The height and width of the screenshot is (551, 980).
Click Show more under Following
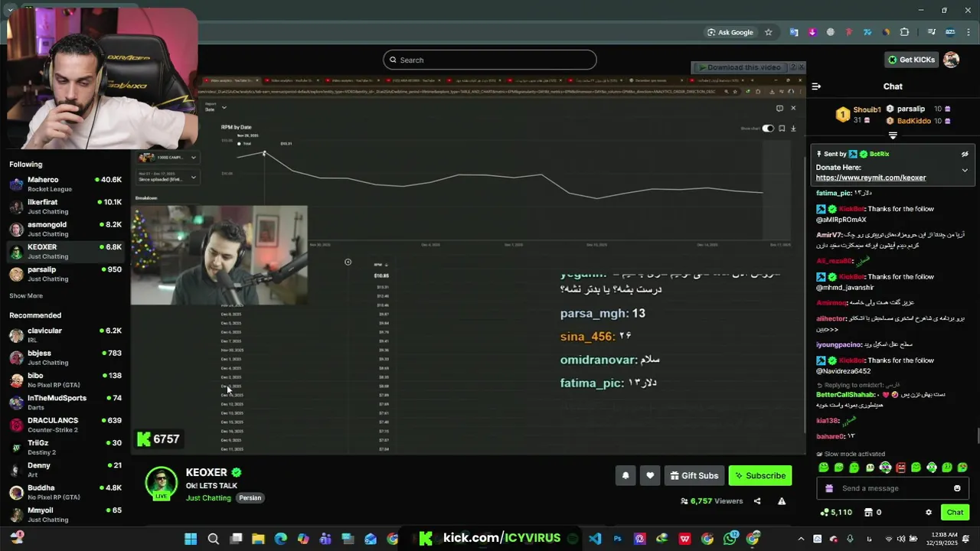(26, 295)
